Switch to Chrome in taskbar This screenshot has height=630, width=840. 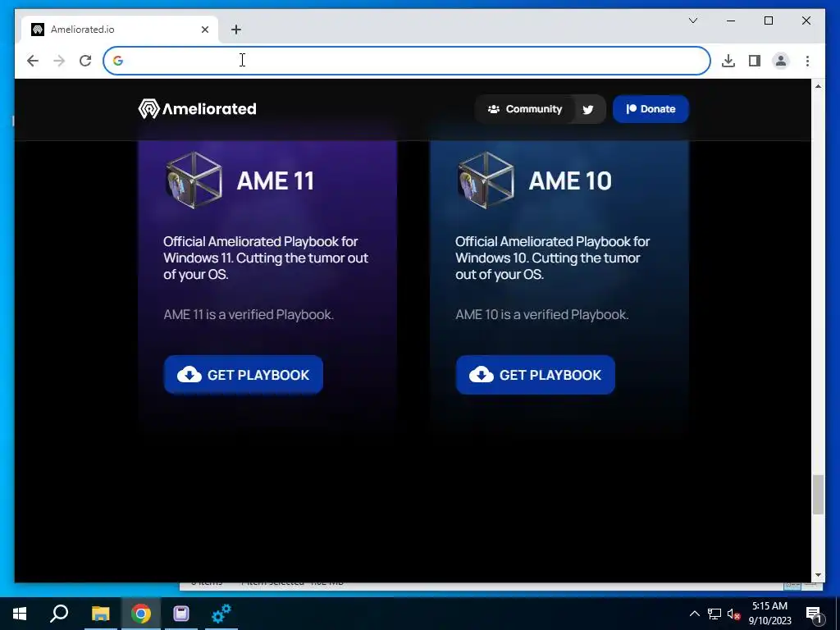[x=141, y=614]
